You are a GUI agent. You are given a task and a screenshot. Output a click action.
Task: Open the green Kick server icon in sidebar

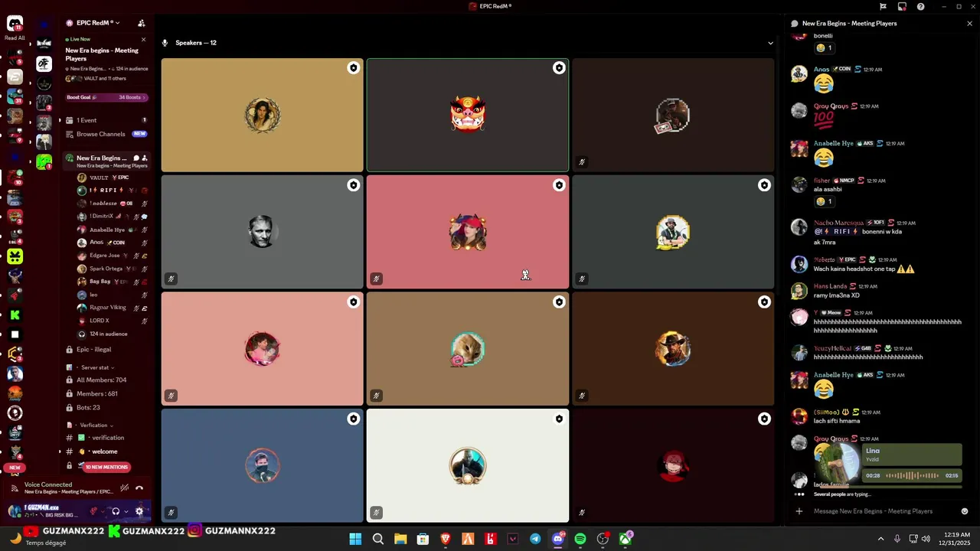(15, 315)
